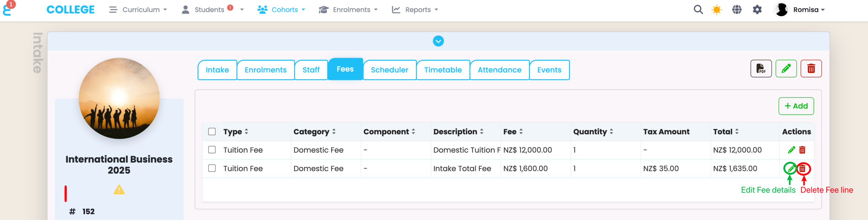
Task: Toggle the sun light-mode icon
Action: [717, 10]
